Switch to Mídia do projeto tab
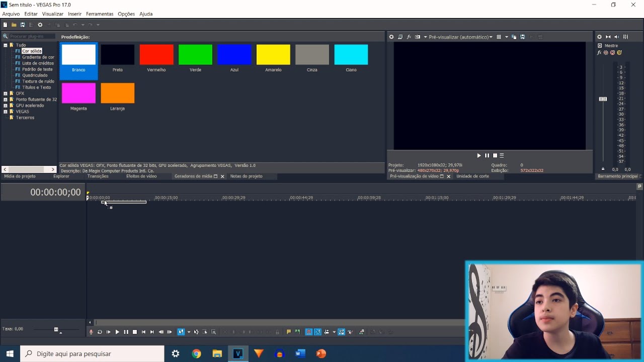 tap(20, 176)
